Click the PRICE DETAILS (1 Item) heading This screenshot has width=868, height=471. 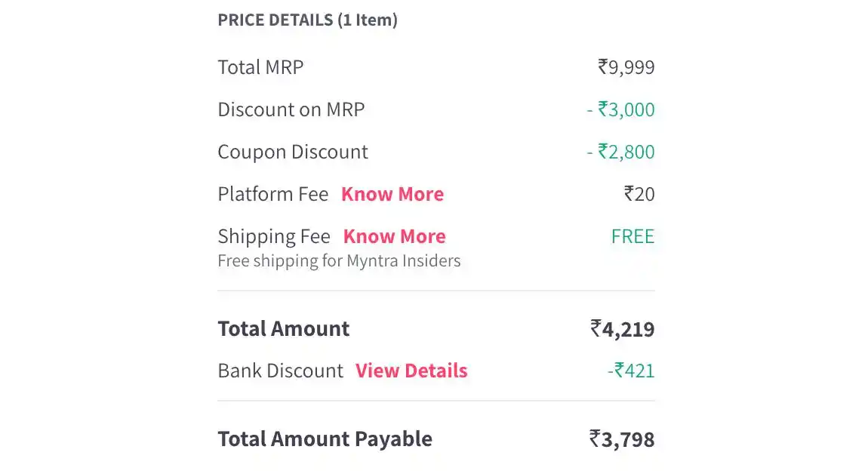point(308,20)
